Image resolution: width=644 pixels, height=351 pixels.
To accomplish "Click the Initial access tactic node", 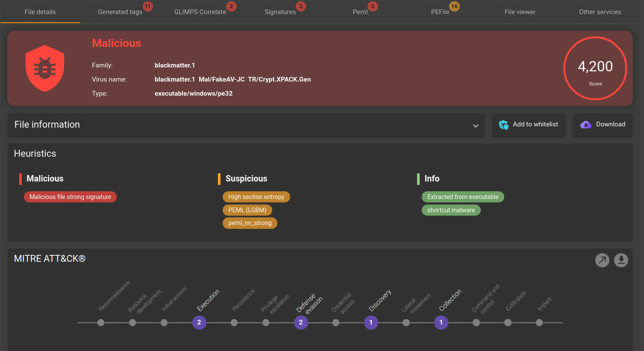I will tap(164, 323).
